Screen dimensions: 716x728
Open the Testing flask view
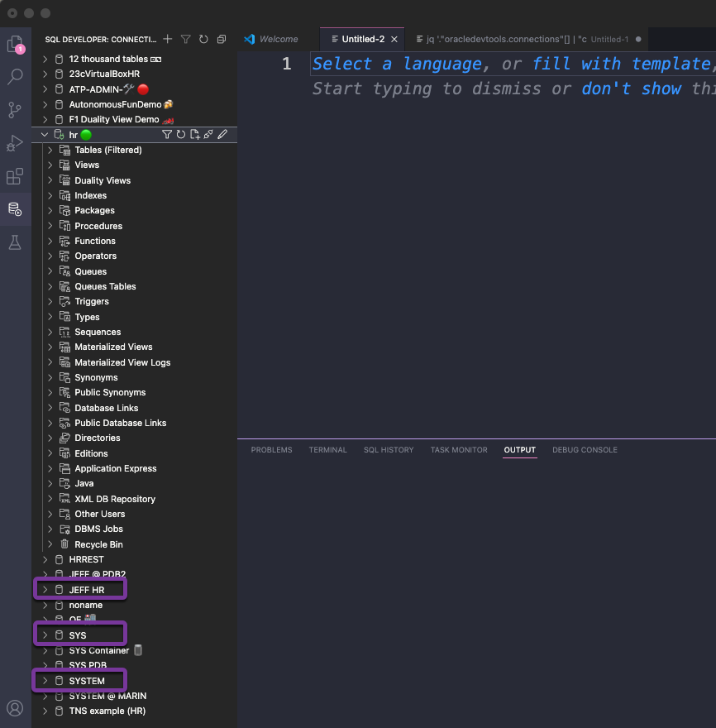[15, 242]
